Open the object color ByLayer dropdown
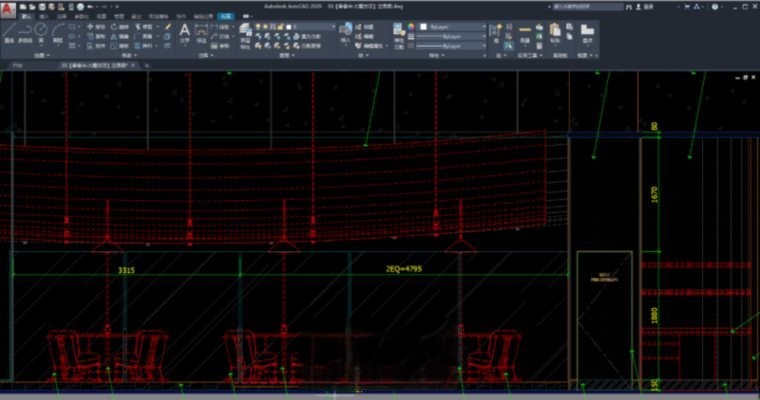Viewport: 760px width, 400px height. 483,27
